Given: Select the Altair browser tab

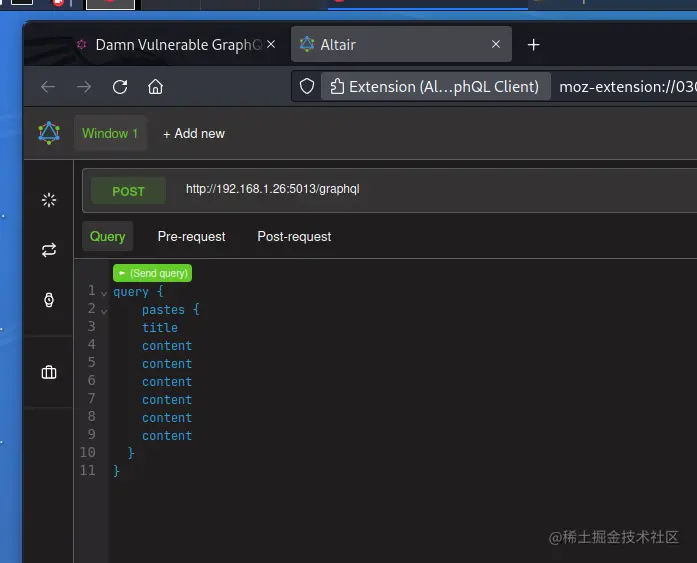Looking at the screenshot, I should pyautogui.click(x=401, y=44).
